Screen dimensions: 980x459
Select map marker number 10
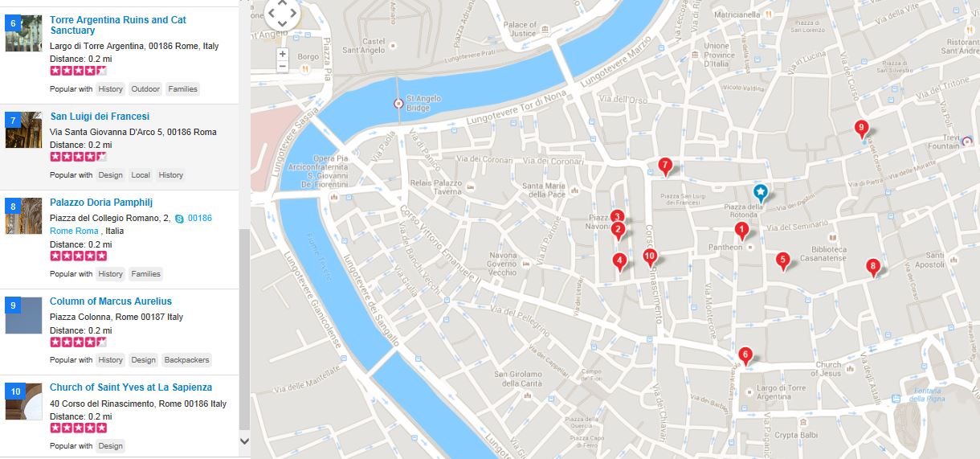650,258
